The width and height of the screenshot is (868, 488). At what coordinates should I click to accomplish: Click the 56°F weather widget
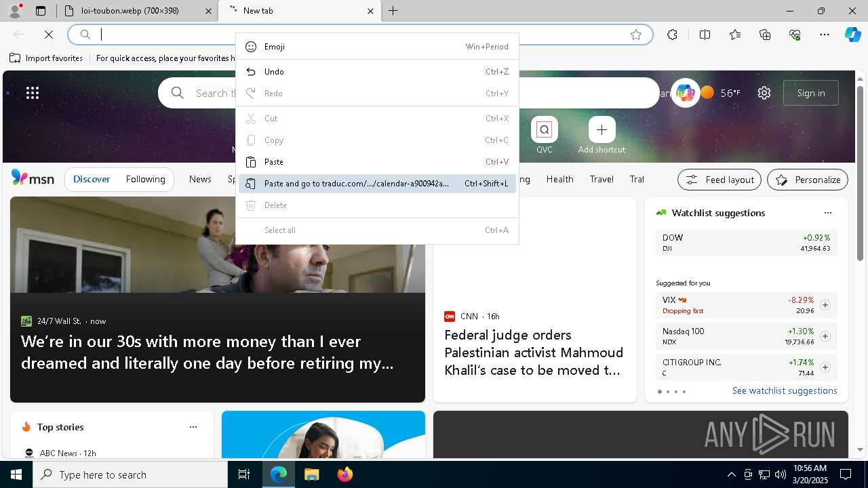(721, 93)
